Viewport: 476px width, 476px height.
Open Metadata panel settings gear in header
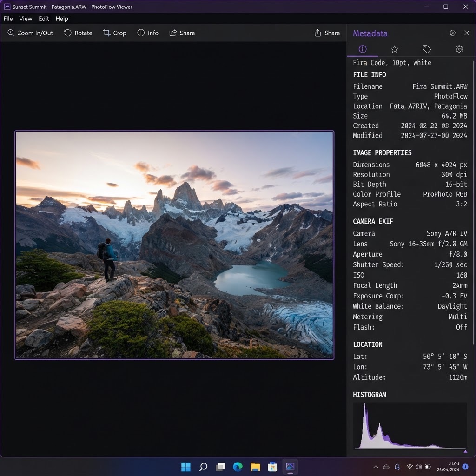click(452, 33)
